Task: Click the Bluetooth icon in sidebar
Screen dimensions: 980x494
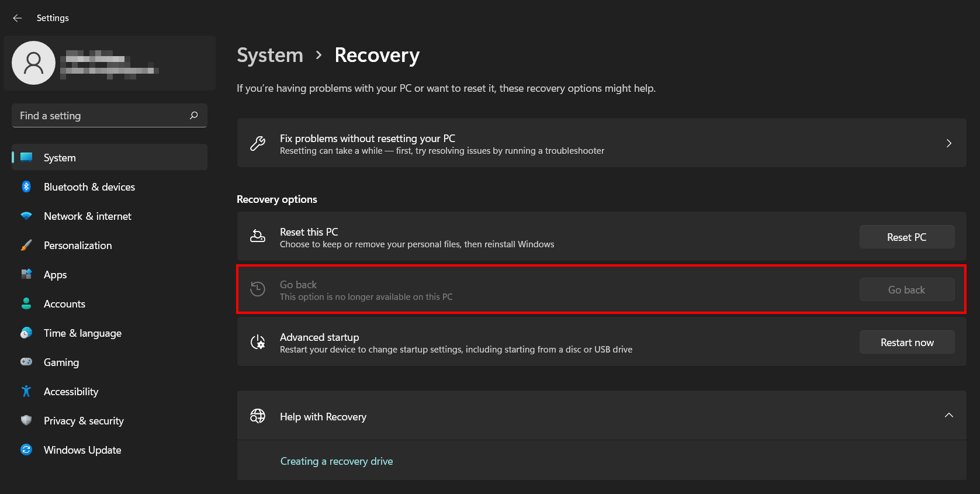Action: 26,187
